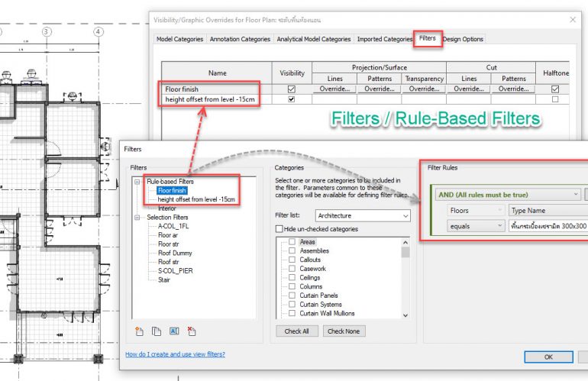Click Cut Lines Override for Floor finish

click(x=469, y=89)
